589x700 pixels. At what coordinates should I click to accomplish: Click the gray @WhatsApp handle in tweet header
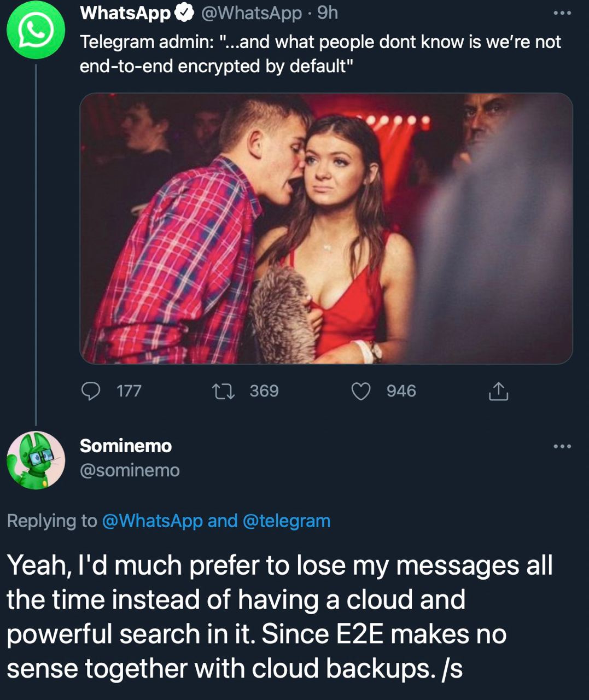[251, 13]
